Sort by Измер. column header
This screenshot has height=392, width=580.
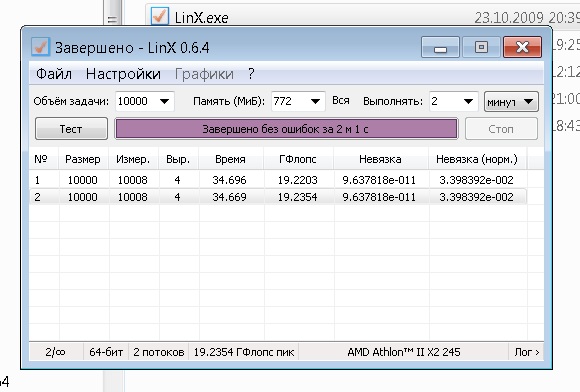[x=134, y=159]
